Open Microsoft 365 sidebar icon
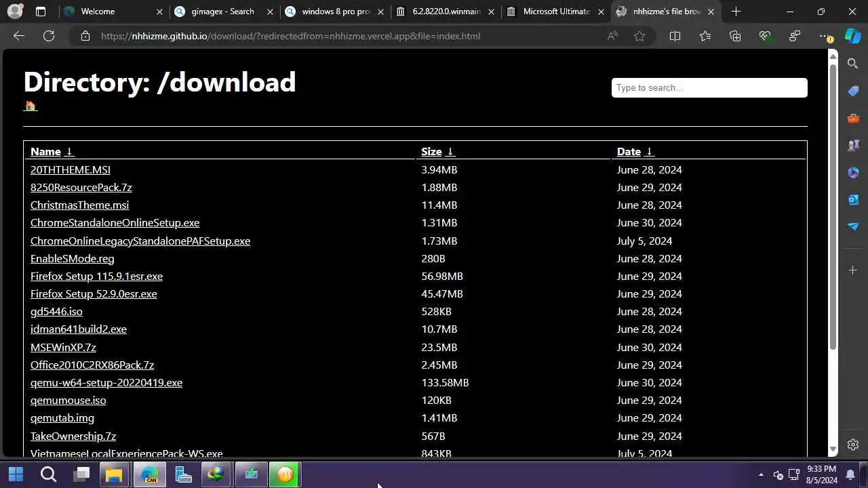The image size is (868, 488). pos(853,173)
